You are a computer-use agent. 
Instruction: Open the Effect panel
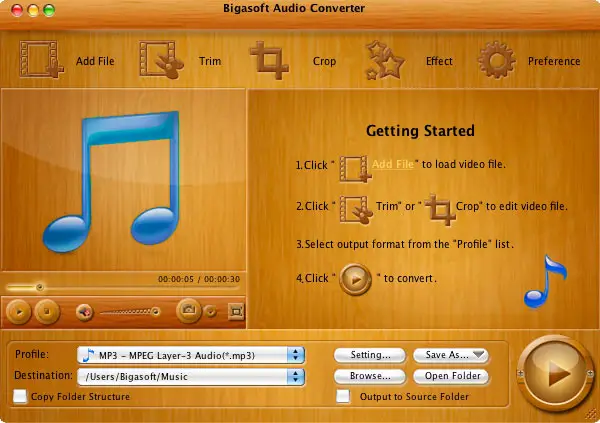click(x=409, y=60)
